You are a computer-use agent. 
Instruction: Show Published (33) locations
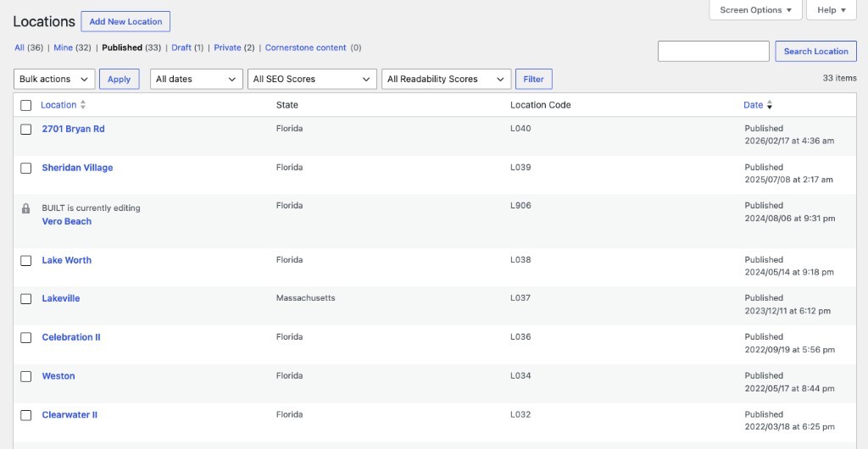tap(131, 47)
